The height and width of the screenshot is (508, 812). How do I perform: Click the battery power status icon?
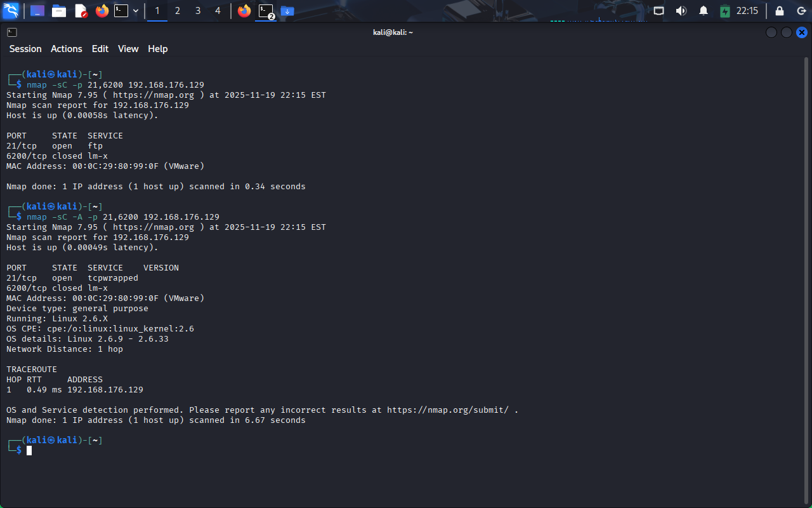[724, 11]
